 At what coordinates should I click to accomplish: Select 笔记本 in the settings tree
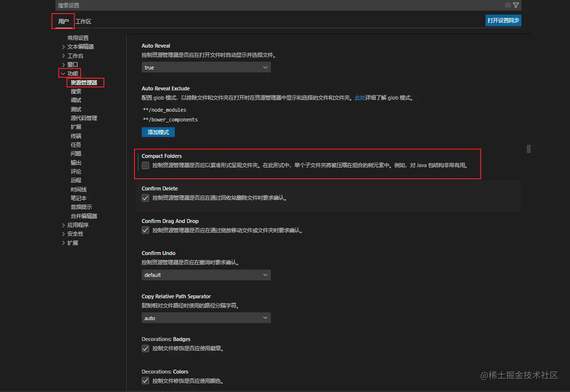coord(79,198)
